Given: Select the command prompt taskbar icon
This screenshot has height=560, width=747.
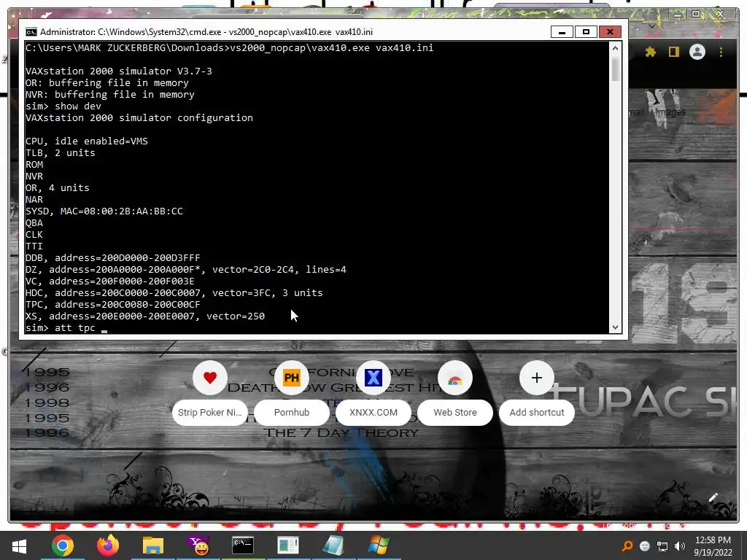Looking at the screenshot, I should [243, 545].
